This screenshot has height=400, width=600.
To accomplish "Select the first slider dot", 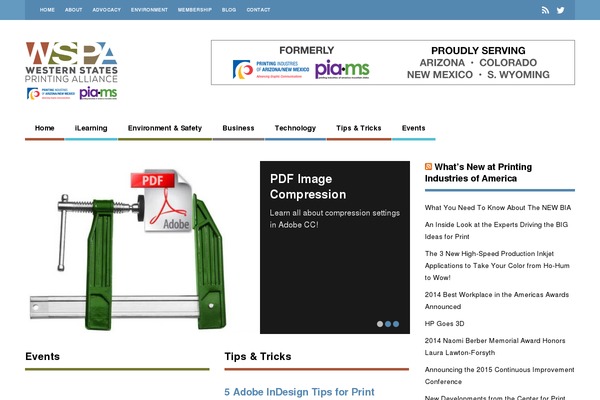I will coord(380,324).
